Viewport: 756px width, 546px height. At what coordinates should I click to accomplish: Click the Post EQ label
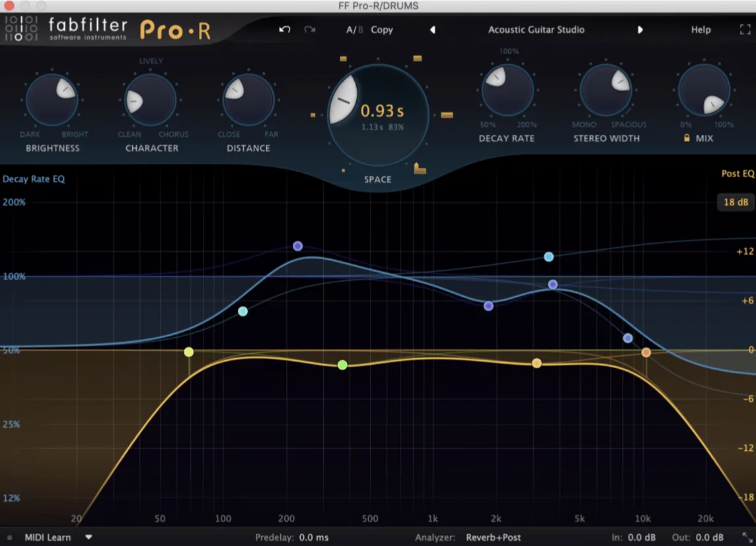[x=737, y=174]
